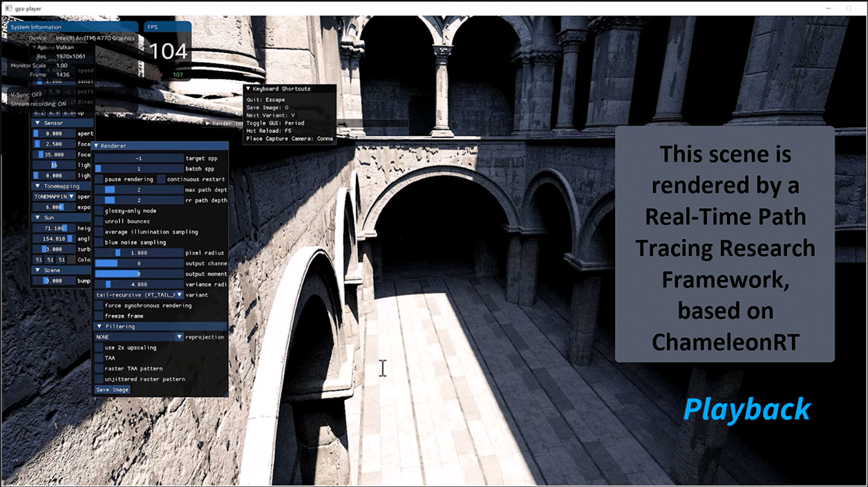Expand the collapsed Render Info panel
The image size is (868, 487).
(207, 123)
